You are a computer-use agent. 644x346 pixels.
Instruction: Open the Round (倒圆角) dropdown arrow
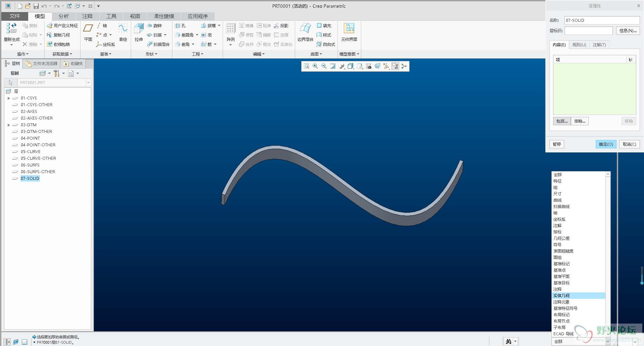point(197,35)
